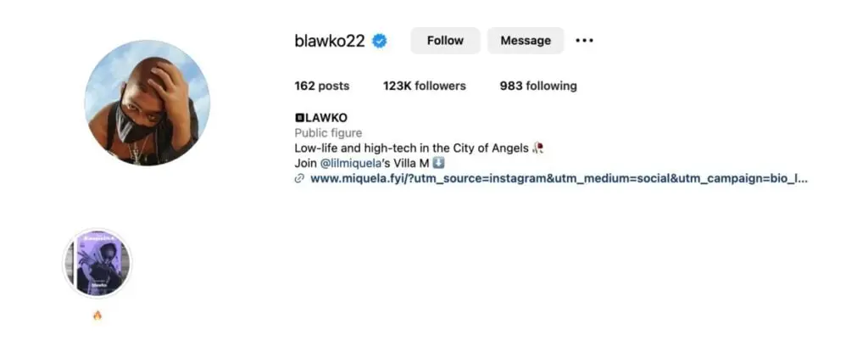Open the 983 following list
868x363 pixels.
tap(538, 86)
